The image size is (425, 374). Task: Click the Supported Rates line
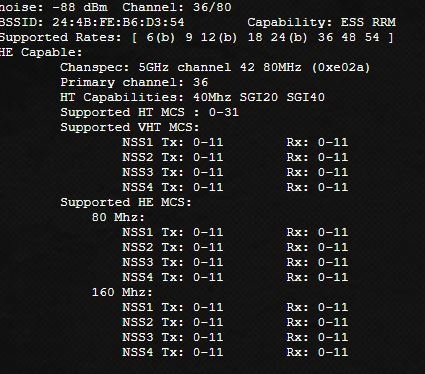pyautogui.click(x=196, y=37)
